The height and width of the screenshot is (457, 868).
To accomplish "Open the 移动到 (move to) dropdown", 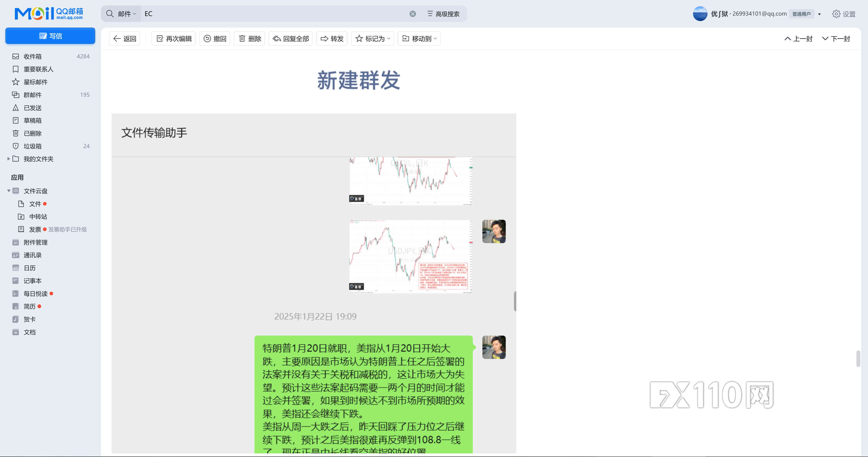I will pos(419,39).
